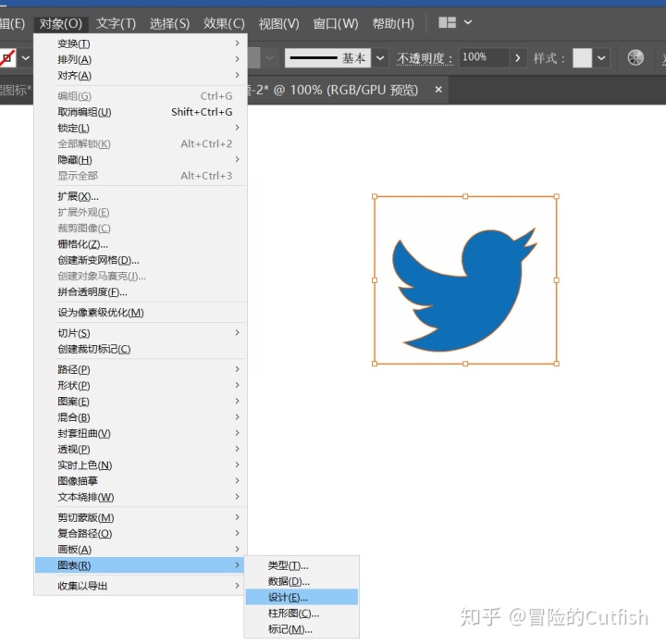Open the 选择(S) menu
666x644 pixels.
169,23
